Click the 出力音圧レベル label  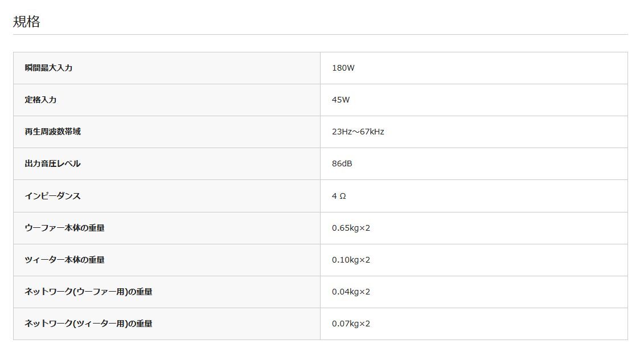tap(52, 163)
